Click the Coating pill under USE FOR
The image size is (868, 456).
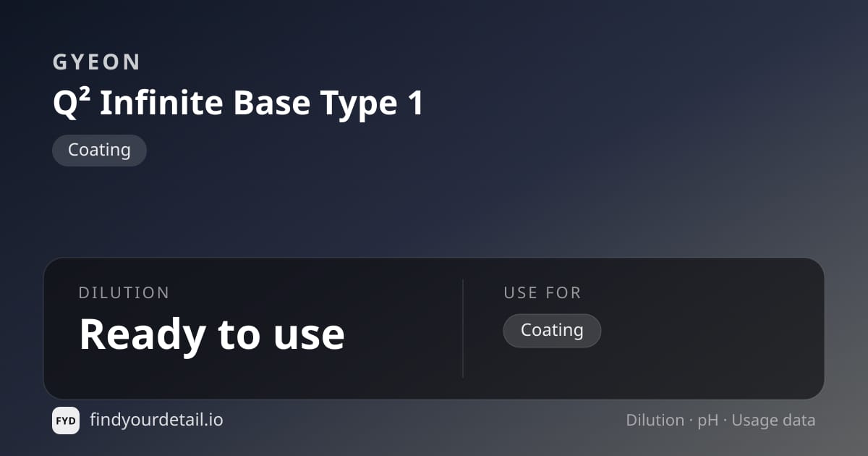pyautogui.click(x=552, y=330)
